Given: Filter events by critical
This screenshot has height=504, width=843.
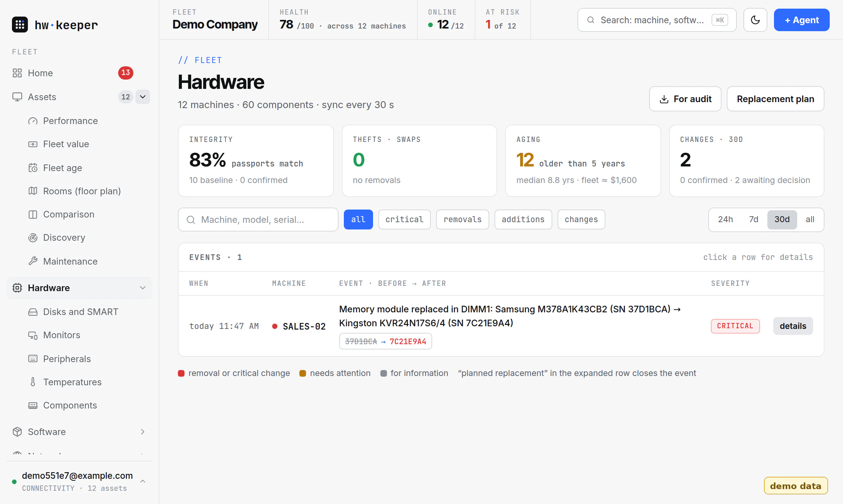Looking at the screenshot, I should coord(404,220).
